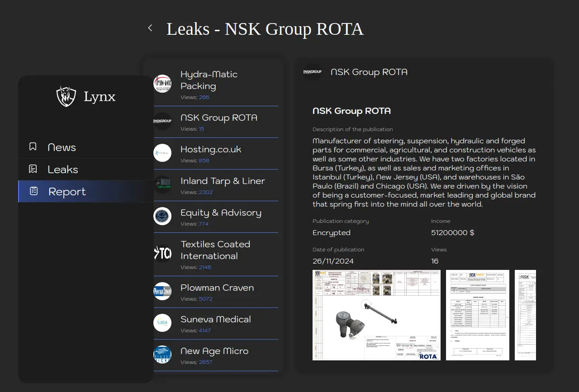Click the Inland Tarp & Liner logo
Image resolution: width=579 pixels, height=392 pixels.
point(162,184)
